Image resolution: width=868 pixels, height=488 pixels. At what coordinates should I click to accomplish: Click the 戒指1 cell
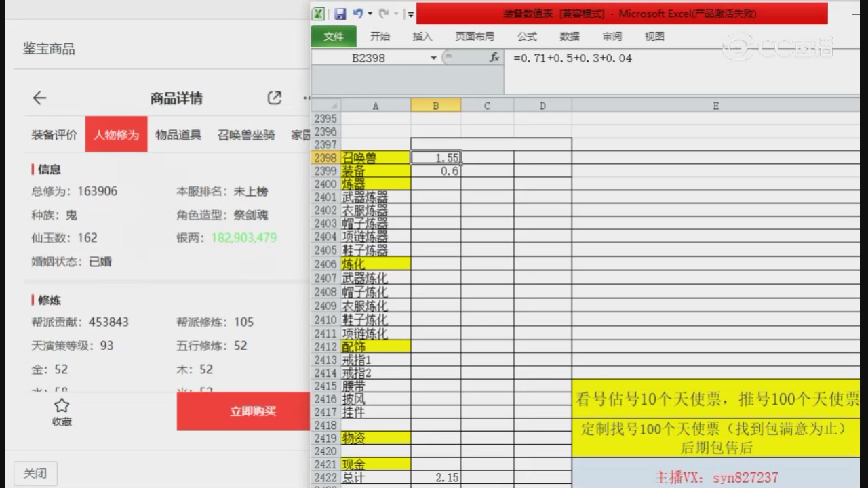(x=376, y=359)
